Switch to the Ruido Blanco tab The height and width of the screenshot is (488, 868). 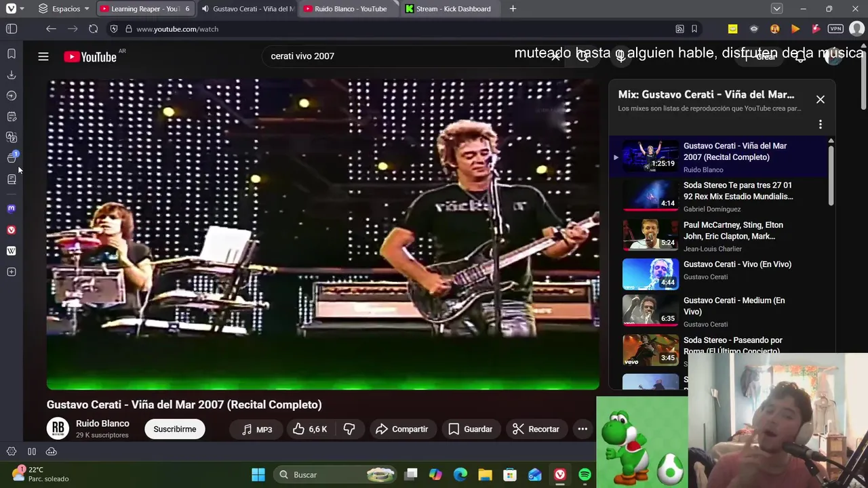(x=349, y=9)
